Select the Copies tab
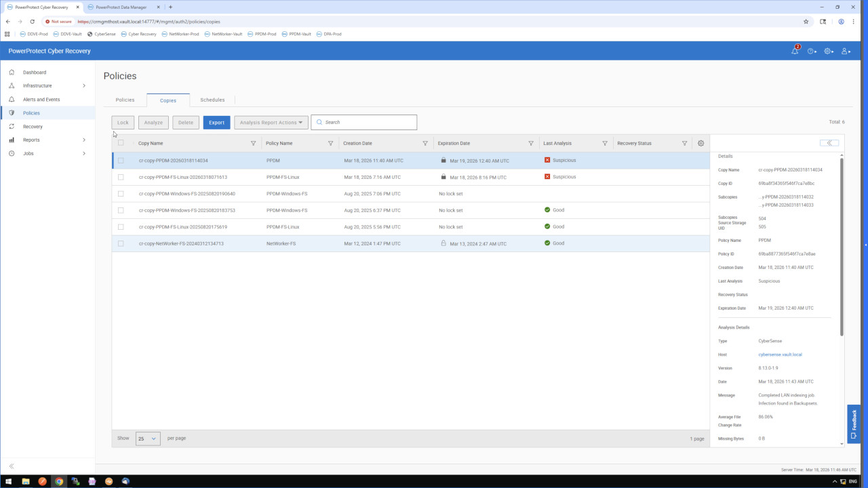The image size is (868, 488). 168,100
